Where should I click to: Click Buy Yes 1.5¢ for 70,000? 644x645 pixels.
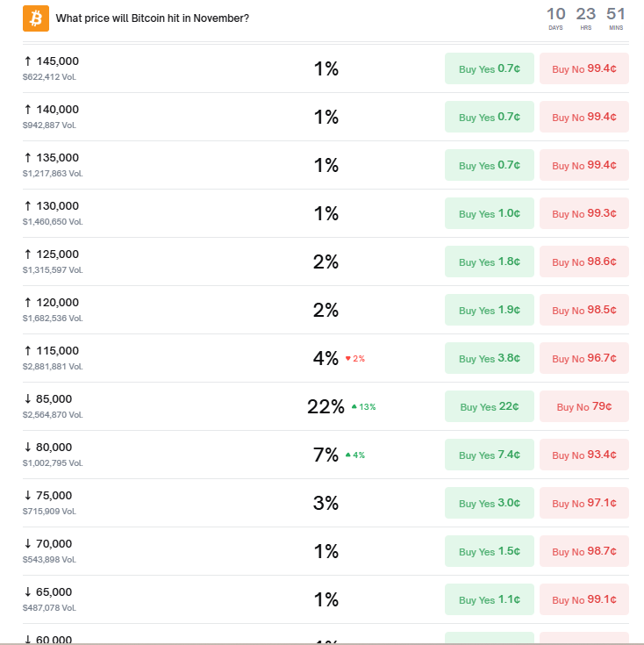489,551
